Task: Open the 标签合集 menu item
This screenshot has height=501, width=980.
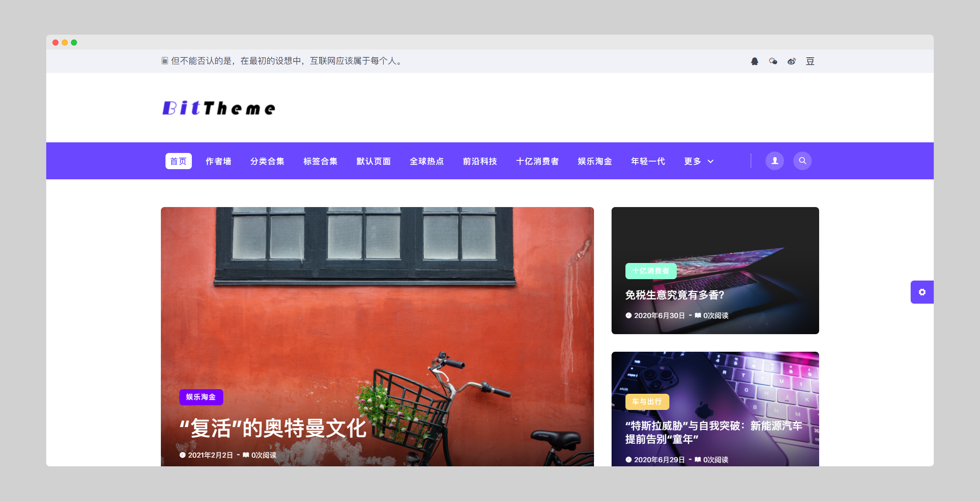Action: click(320, 161)
